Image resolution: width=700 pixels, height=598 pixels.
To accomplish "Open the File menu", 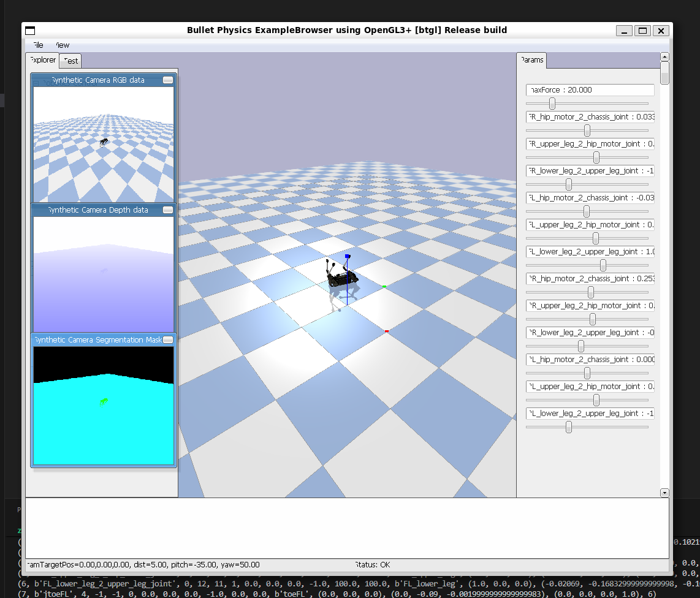I will 39,45.
